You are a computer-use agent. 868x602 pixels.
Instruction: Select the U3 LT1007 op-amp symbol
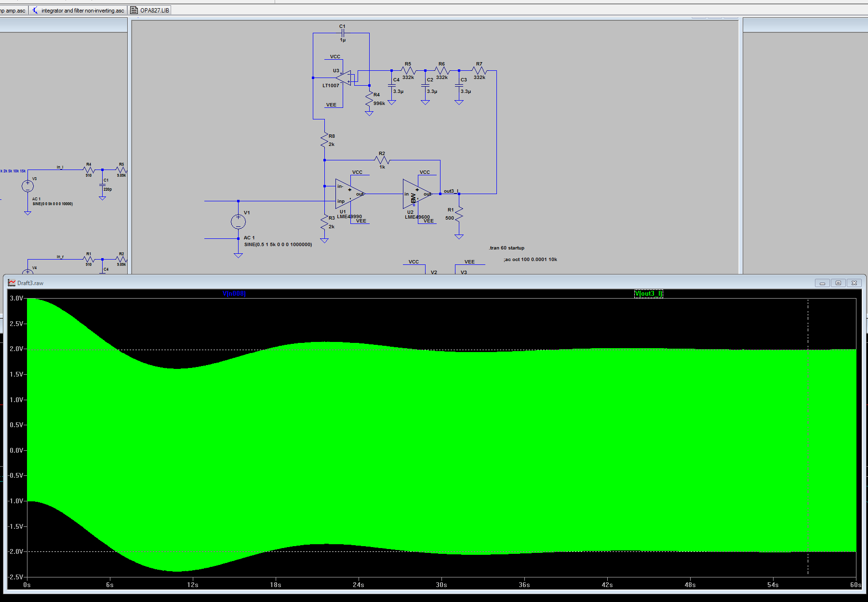[x=344, y=78]
